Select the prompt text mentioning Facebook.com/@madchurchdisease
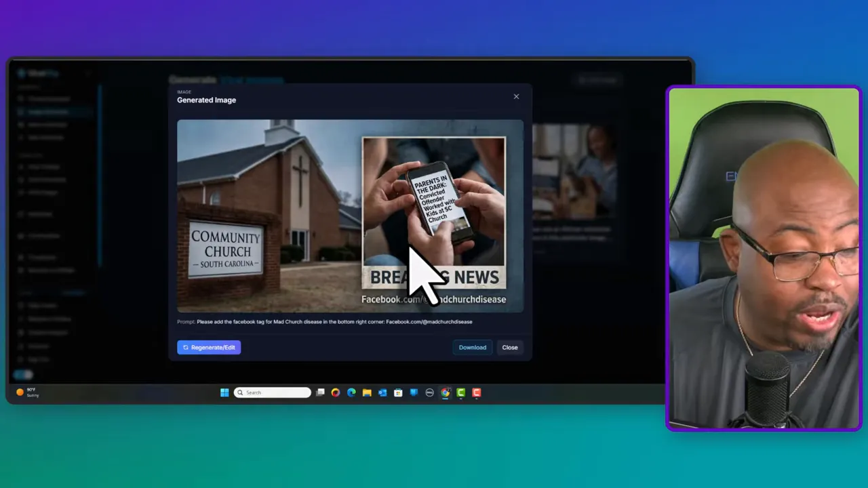The image size is (868, 488). point(334,322)
